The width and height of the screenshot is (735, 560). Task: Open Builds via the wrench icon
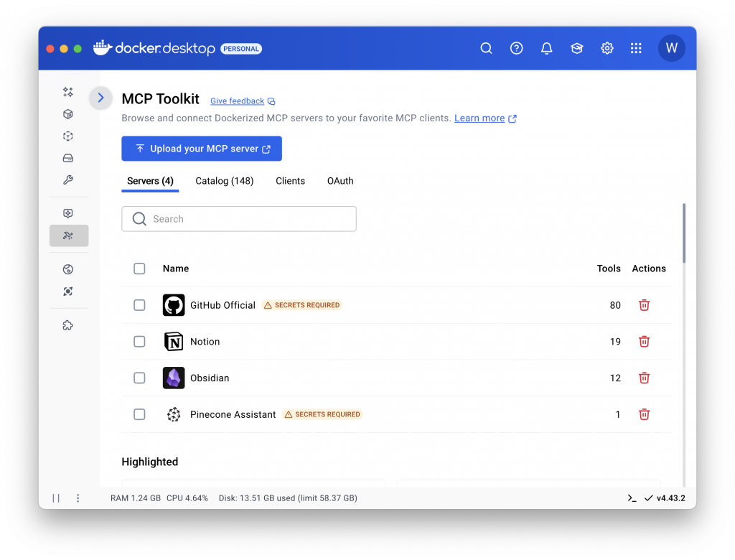coord(68,180)
